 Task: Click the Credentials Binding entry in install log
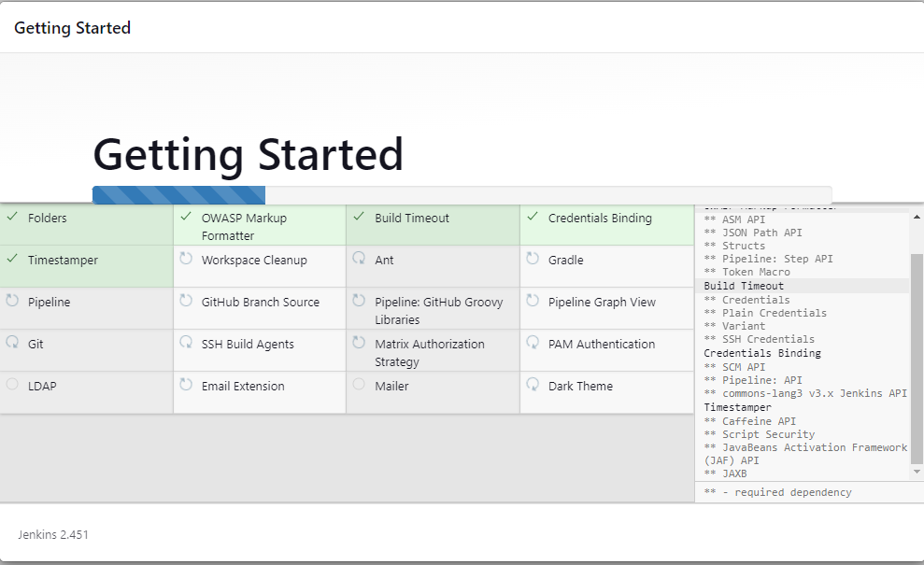(762, 353)
